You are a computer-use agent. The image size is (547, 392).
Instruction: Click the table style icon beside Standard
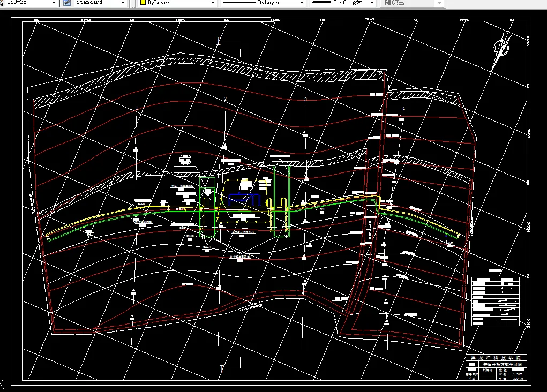click(x=66, y=3)
